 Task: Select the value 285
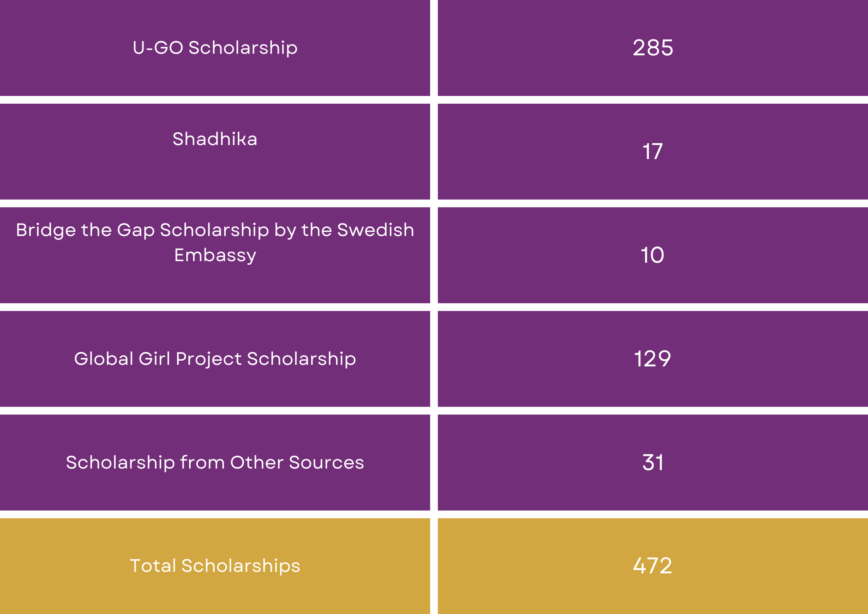pyautogui.click(x=653, y=48)
